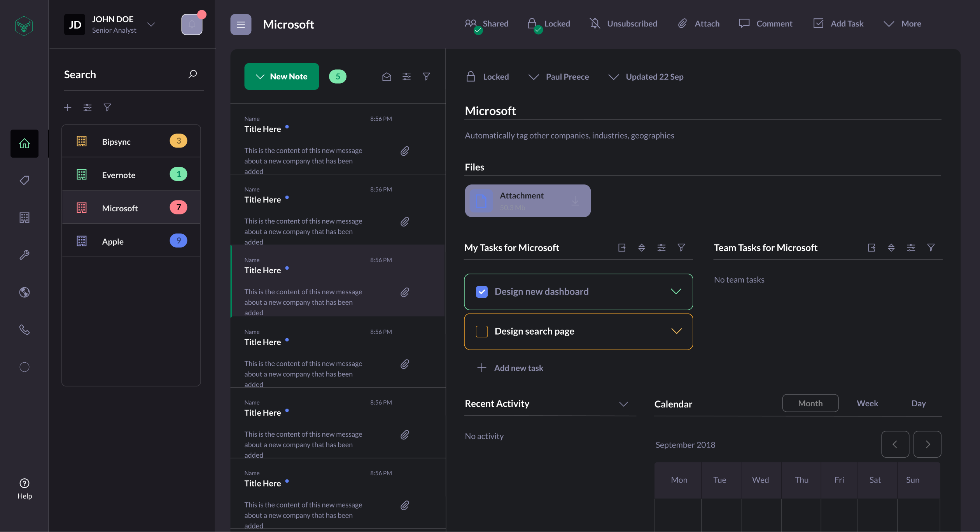
Task: Export My Tasks for Microsoft
Action: point(622,248)
